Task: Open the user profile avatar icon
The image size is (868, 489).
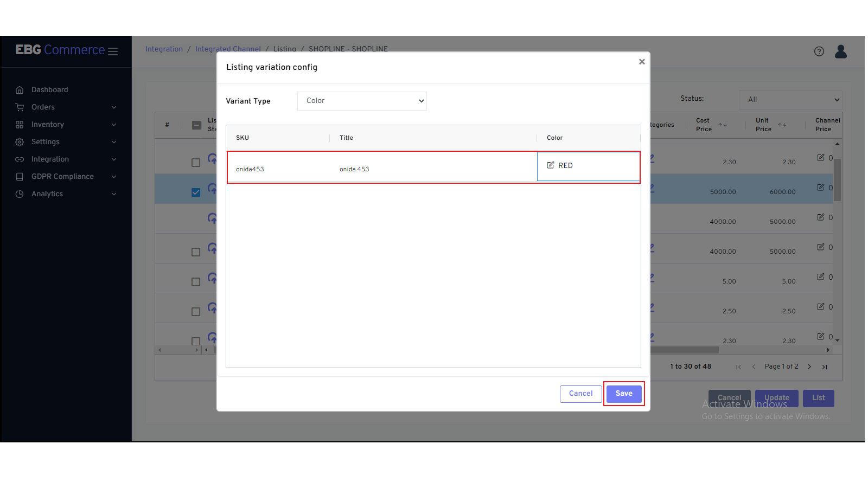Action: 840,52
